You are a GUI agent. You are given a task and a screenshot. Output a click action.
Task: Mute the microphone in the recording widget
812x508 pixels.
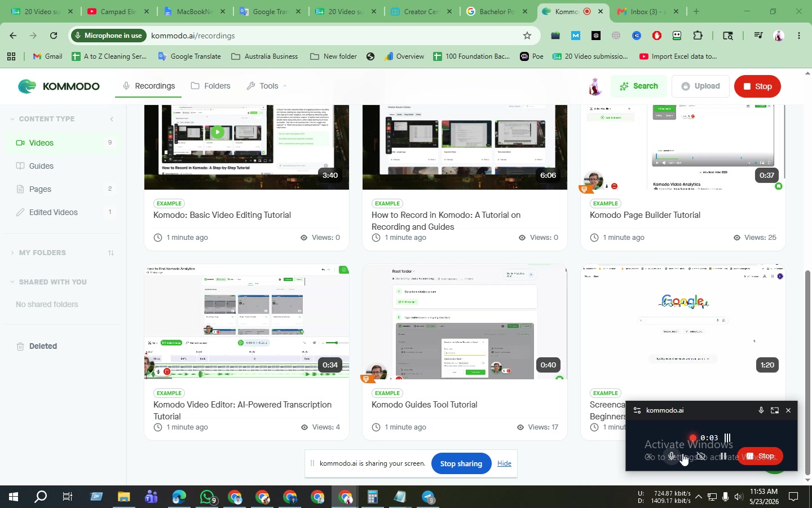point(671,456)
